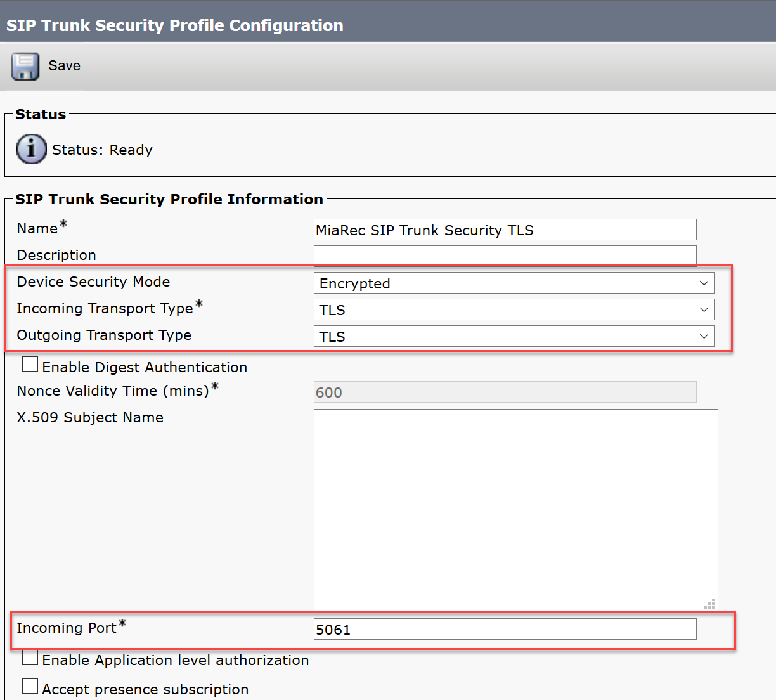
Task: Click the SIP Trunk Security Profile Configuration title
Action: click(175, 25)
